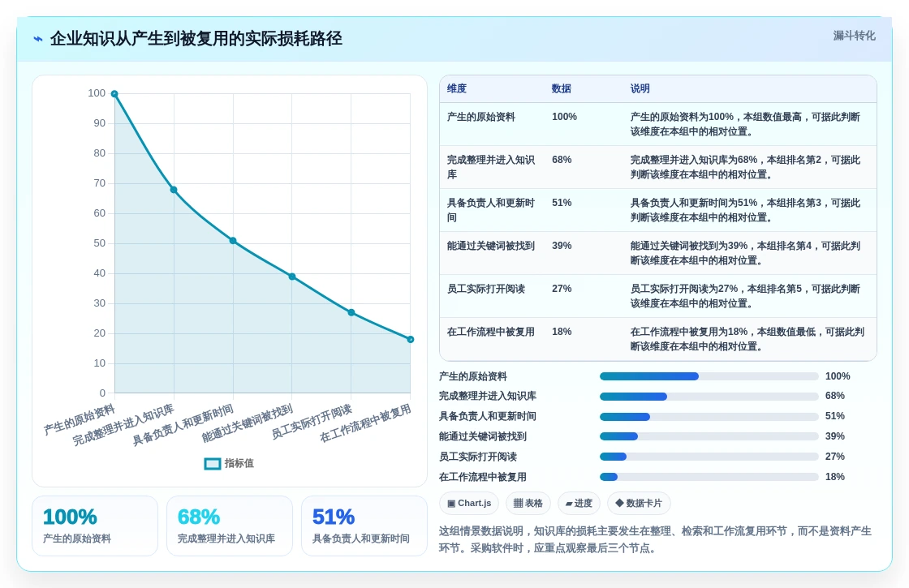Click description stating 本组排名第5
The image size is (909, 588).
pyautogui.click(x=746, y=296)
